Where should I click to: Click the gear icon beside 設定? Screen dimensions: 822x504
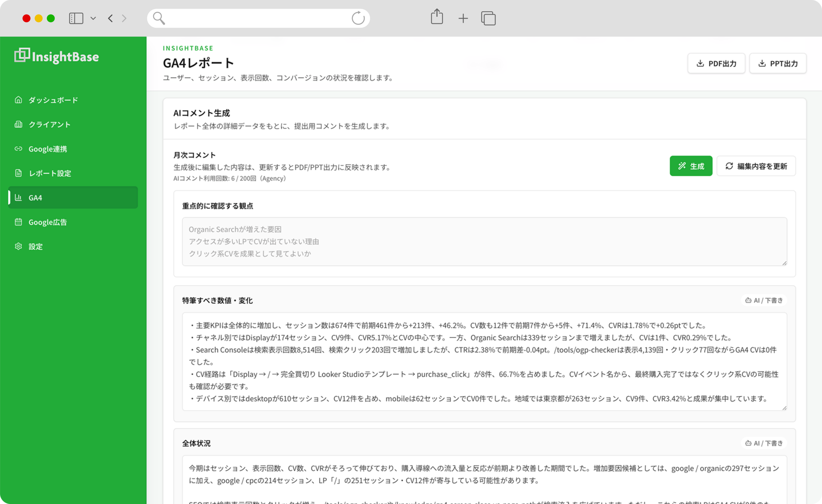tap(18, 246)
